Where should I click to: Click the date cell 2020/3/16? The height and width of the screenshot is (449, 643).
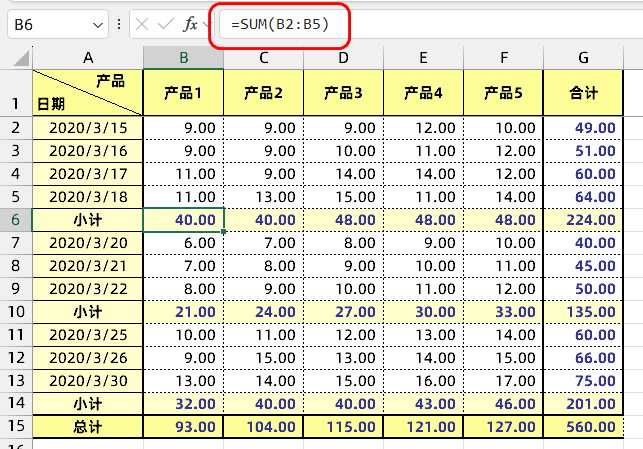click(x=88, y=151)
